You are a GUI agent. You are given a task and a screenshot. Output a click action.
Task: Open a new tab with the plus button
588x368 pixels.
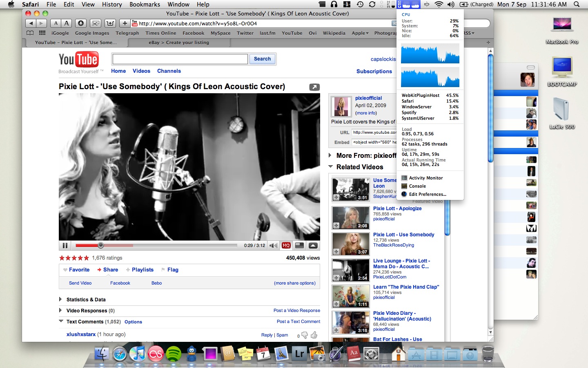tap(488, 43)
